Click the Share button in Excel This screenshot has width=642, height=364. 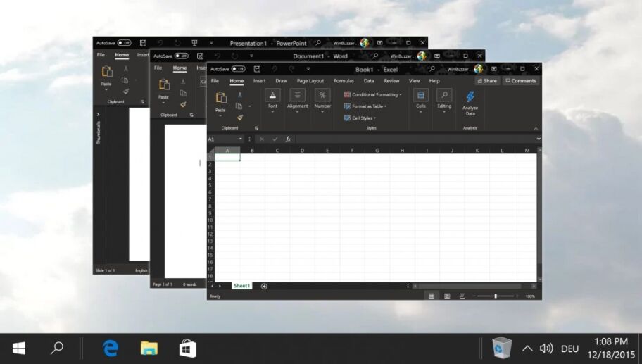(487, 81)
